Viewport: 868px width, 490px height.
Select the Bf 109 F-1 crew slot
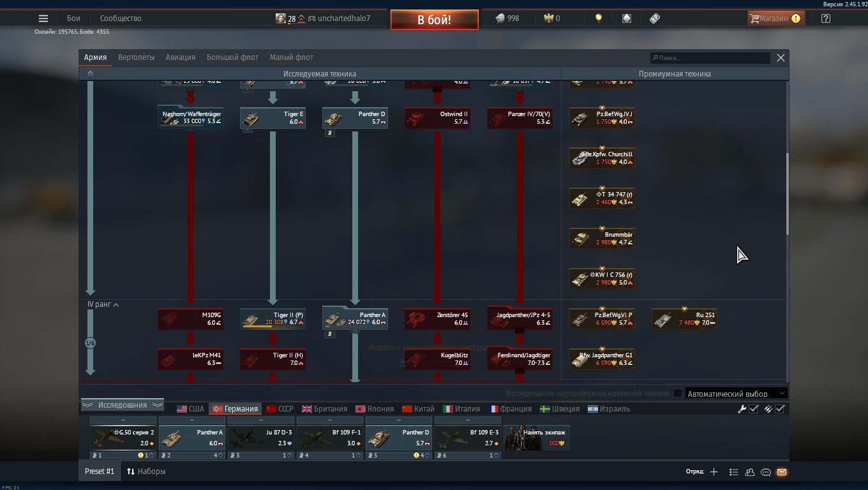(329, 438)
